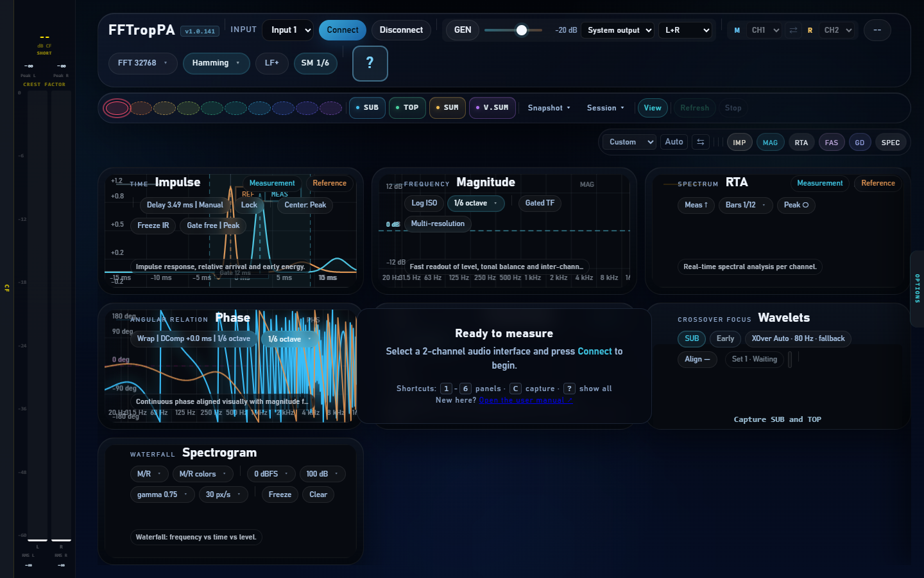
Task: Toggle Lock in the Impulse panel
Action: 249,205
